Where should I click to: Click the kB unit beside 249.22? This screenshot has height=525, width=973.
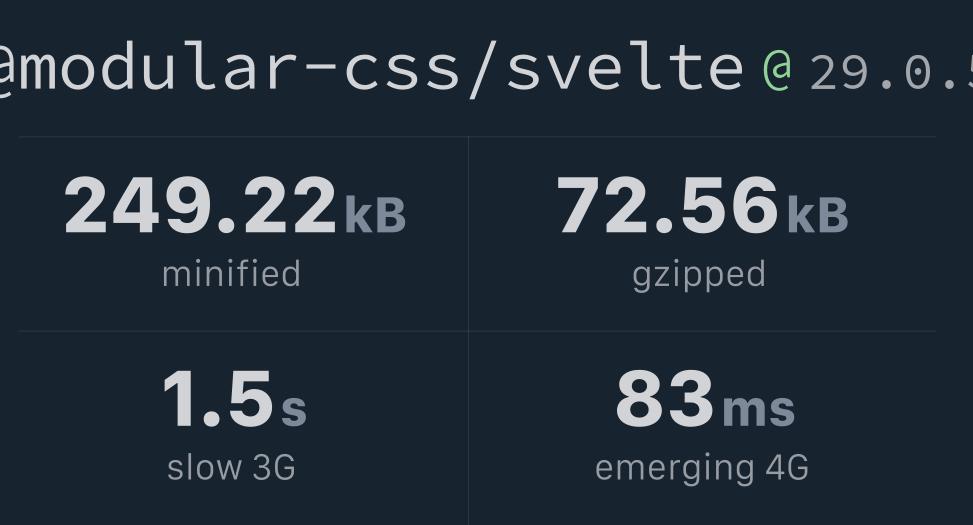click(375, 215)
